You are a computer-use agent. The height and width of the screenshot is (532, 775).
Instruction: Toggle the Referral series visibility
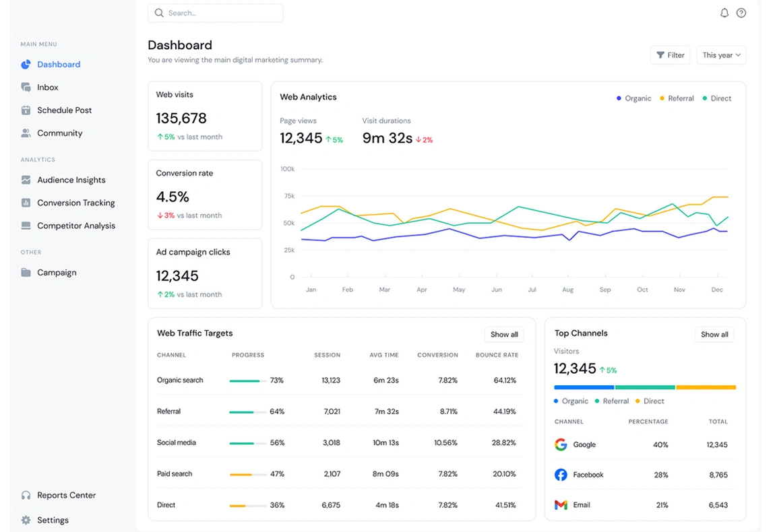tap(676, 98)
